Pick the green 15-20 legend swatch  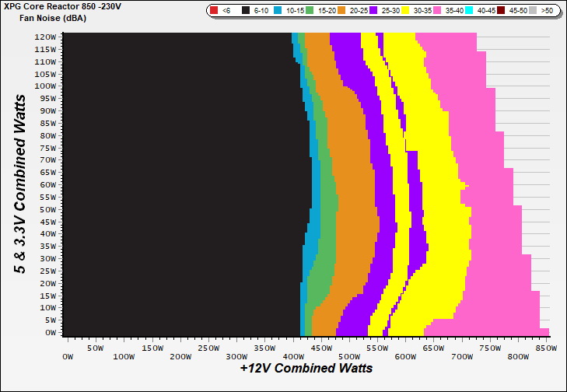(311, 11)
